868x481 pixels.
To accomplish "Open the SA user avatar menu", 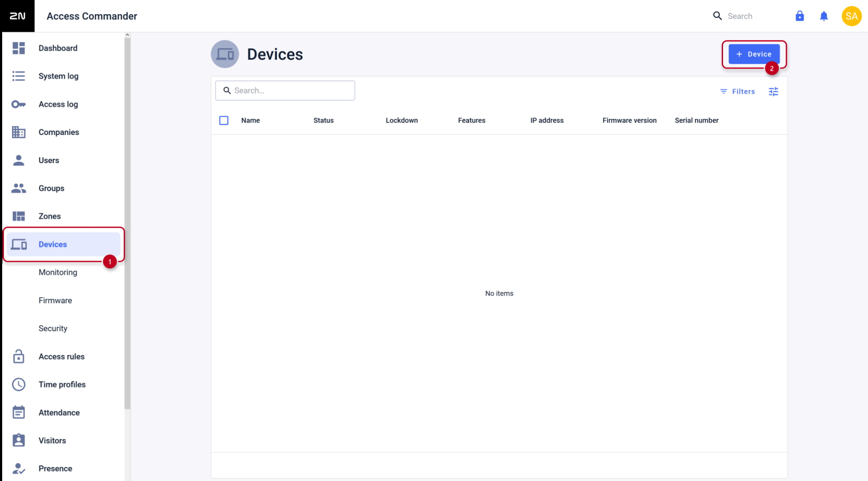I will tap(852, 16).
